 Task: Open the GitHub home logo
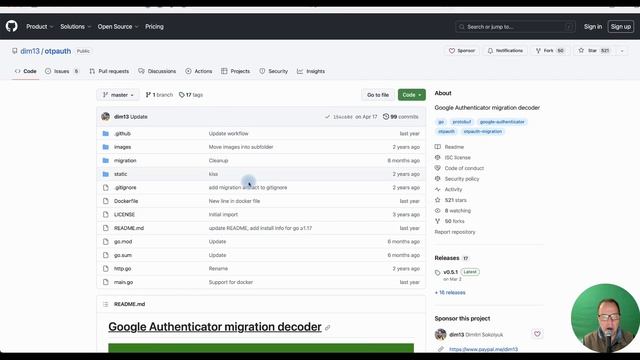pyautogui.click(x=12, y=27)
